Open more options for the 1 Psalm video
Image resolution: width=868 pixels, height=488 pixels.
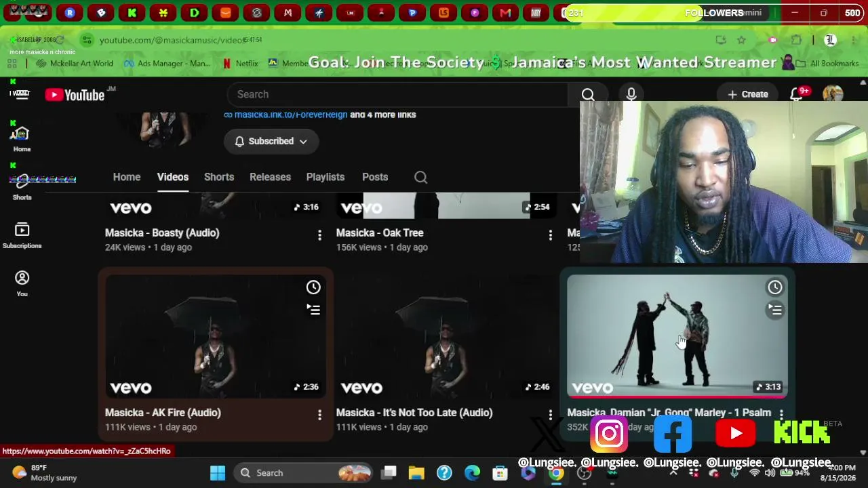click(781, 414)
